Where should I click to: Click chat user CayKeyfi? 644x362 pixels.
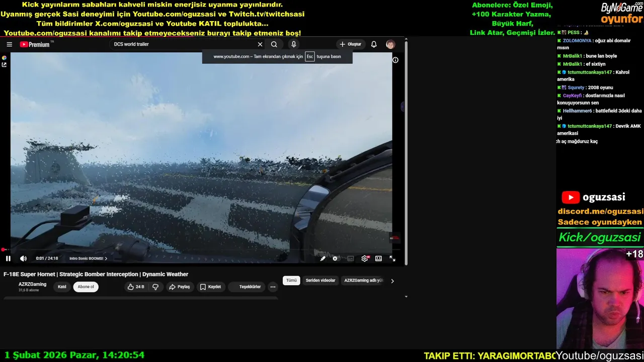click(x=572, y=96)
